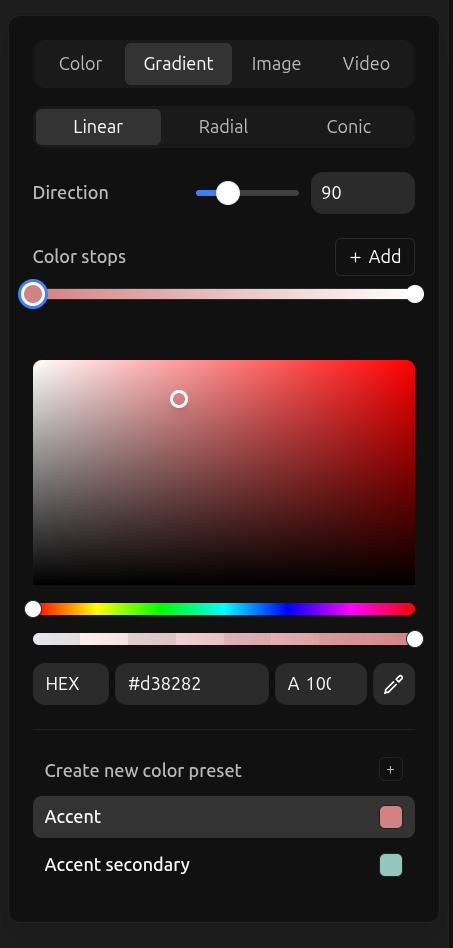Click the eyedropper color picker icon
Image resolution: width=453 pixels, height=948 pixels.
tap(394, 684)
